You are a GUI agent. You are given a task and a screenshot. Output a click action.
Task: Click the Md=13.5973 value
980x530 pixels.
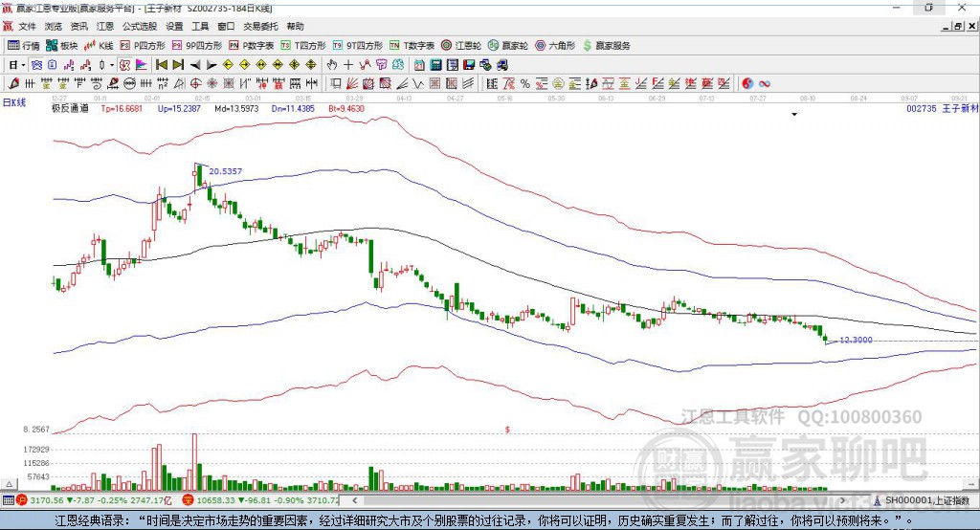236,108
